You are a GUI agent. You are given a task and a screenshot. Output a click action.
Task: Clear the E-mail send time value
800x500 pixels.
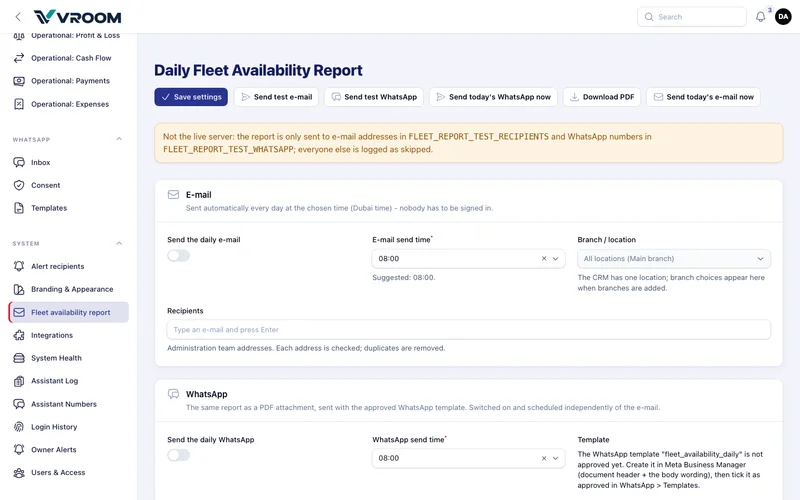(544, 259)
